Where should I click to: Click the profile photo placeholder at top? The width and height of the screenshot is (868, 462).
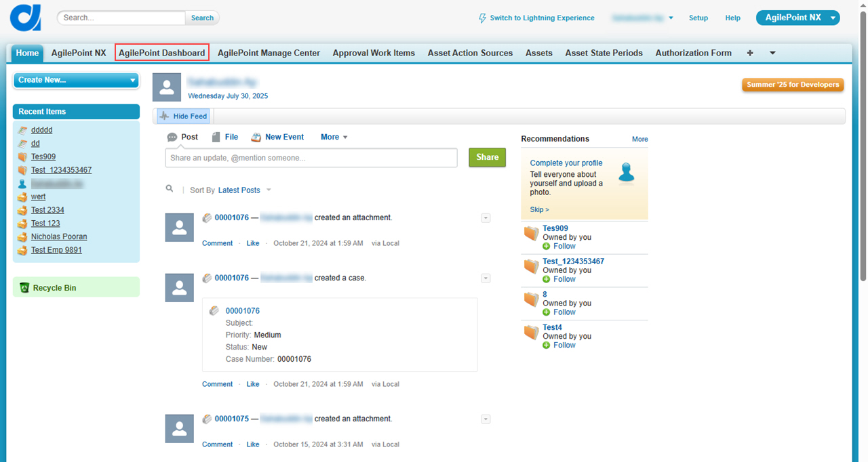pos(167,88)
